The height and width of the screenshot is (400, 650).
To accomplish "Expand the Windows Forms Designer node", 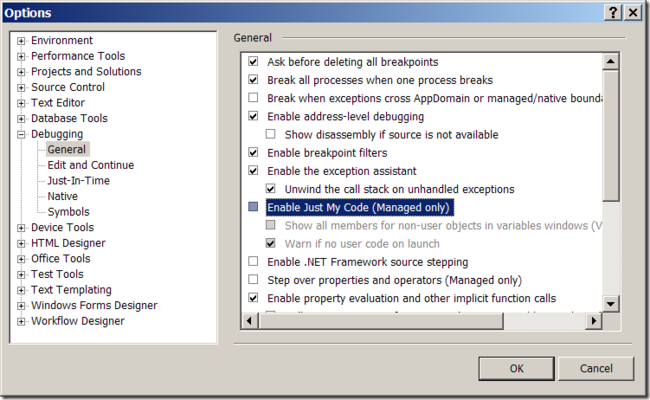I will pos(21,306).
